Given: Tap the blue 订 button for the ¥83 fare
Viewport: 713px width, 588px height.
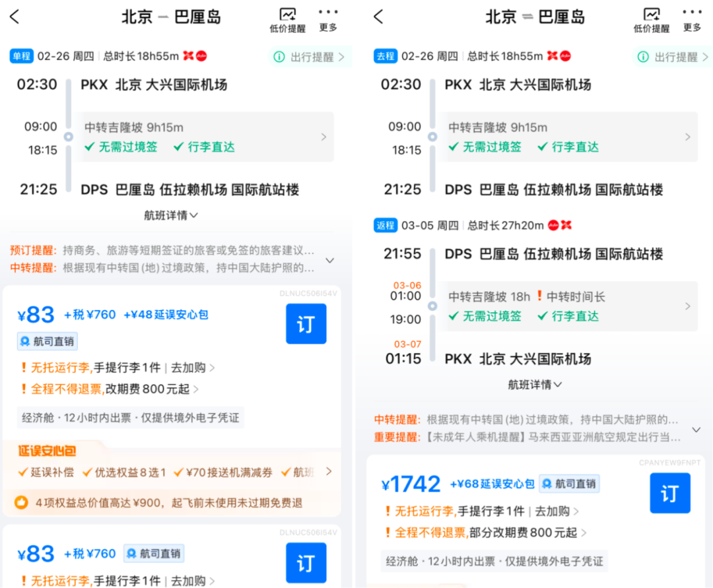Looking at the screenshot, I should (x=306, y=323).
